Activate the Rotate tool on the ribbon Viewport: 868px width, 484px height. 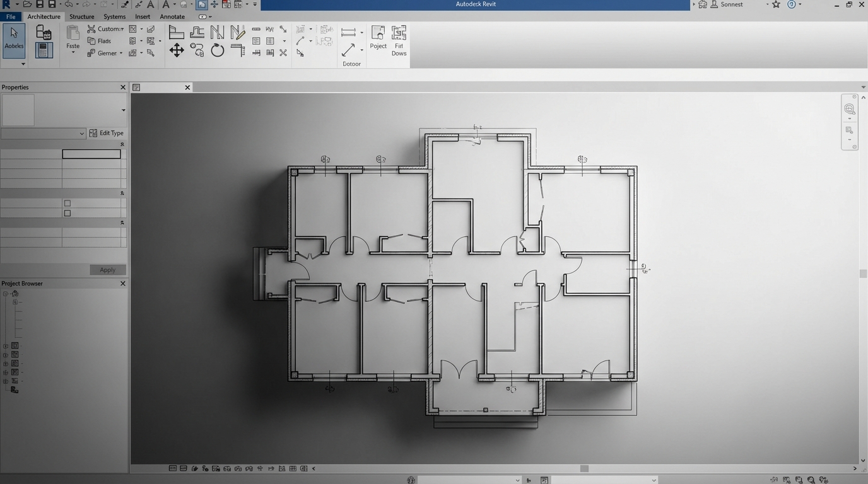tap(217, 51)
